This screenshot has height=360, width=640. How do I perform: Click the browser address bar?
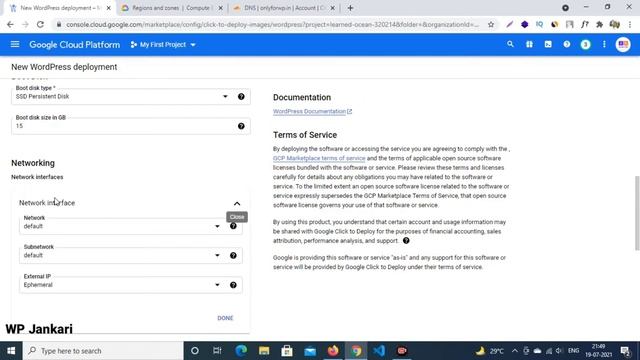pyautogui.click(x=273, y=24)
